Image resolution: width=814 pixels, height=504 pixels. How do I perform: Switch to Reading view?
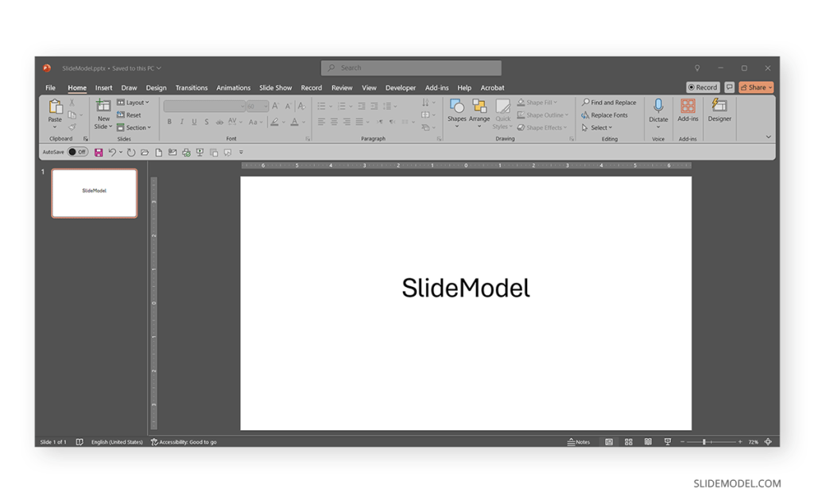click(x=649, y=441)
